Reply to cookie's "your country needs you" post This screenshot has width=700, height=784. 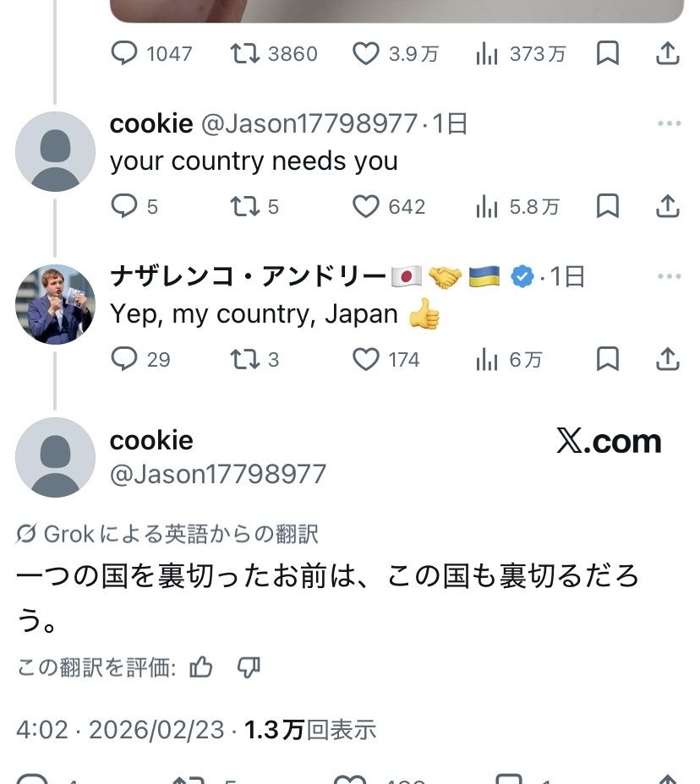pyautogui.click(x=124, y=207)
